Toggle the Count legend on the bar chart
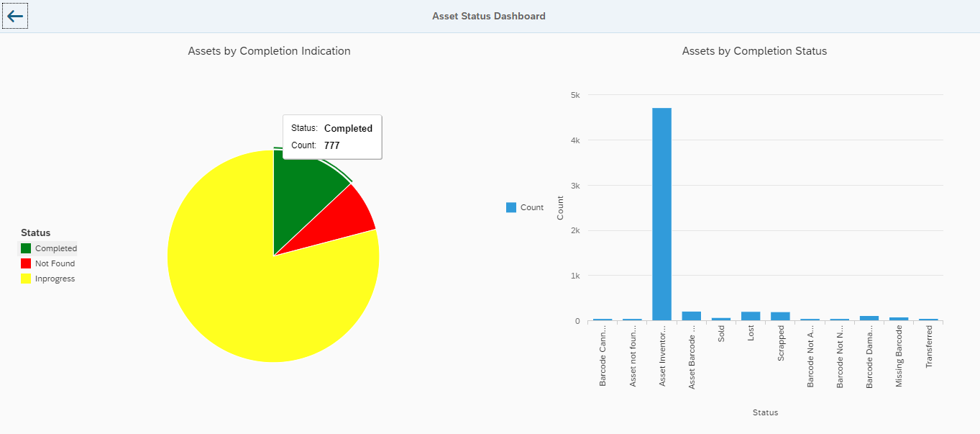Viewport: 980px width, 434px height. coord(524,207)
